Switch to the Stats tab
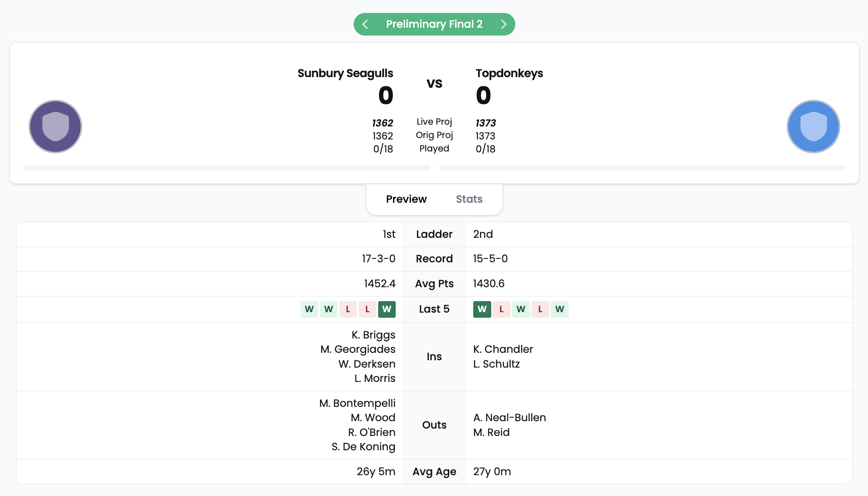 pyautogui.click(x=469, y=199)
